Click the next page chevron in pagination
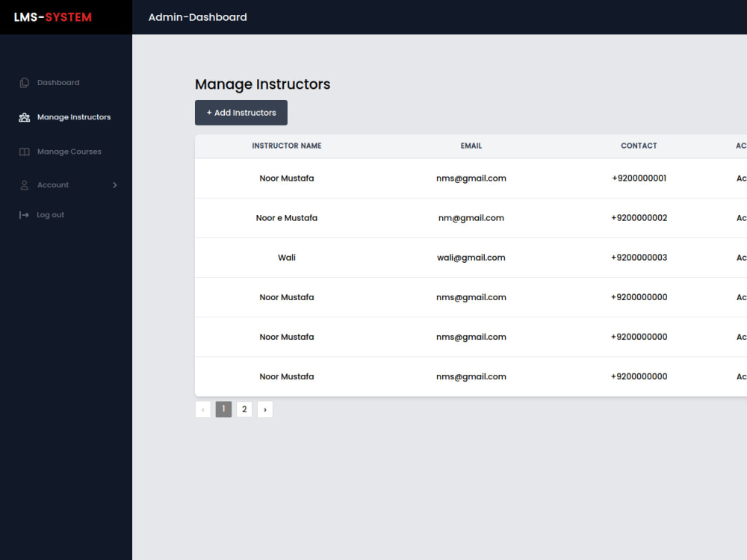This screenshot has width=747, height=560. click(264, 408)
